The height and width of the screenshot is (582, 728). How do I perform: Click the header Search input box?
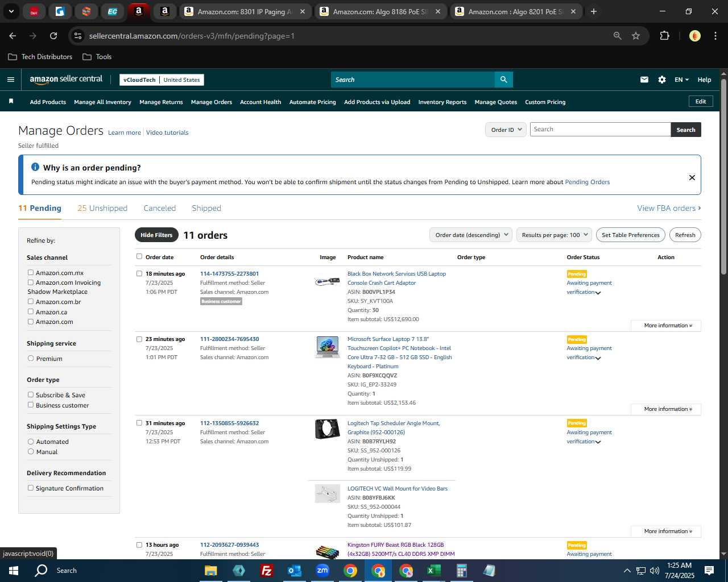413,80
